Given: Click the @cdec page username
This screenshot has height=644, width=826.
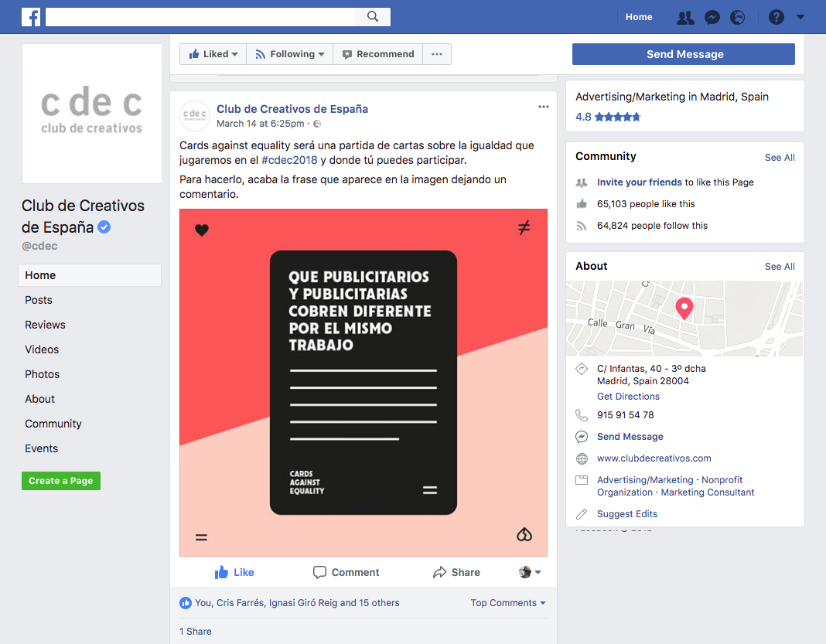Looking at the screenshot, I should pos(39,246).
